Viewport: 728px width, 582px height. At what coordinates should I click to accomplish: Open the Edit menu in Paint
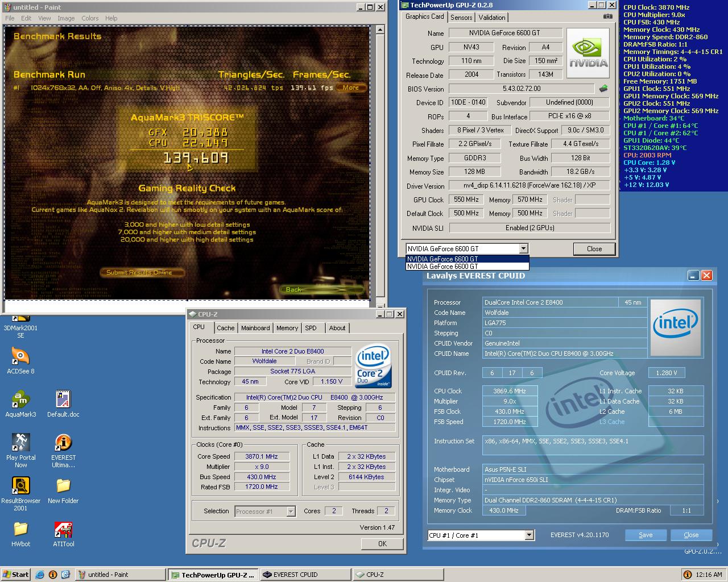click(x=26, y=18)
